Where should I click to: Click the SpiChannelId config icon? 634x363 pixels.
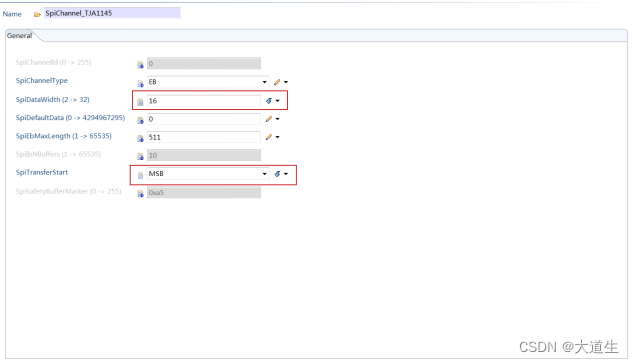(x=140, y=64)
